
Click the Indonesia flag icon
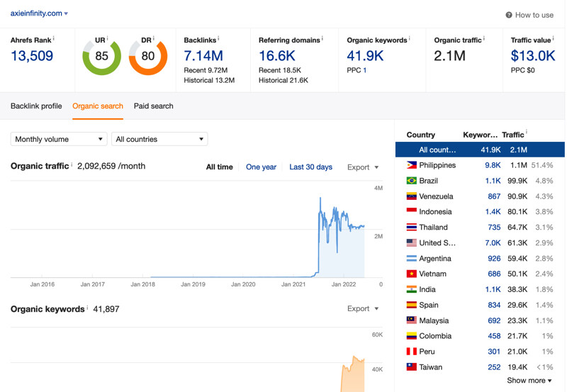click(412, 211)
